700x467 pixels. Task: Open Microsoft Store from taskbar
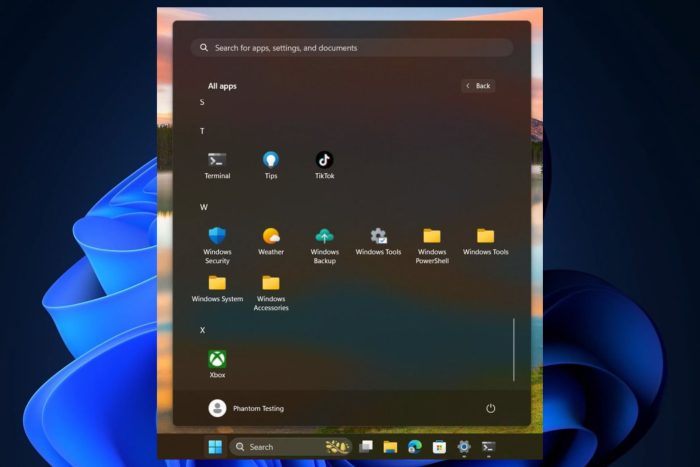click(439, 446)
